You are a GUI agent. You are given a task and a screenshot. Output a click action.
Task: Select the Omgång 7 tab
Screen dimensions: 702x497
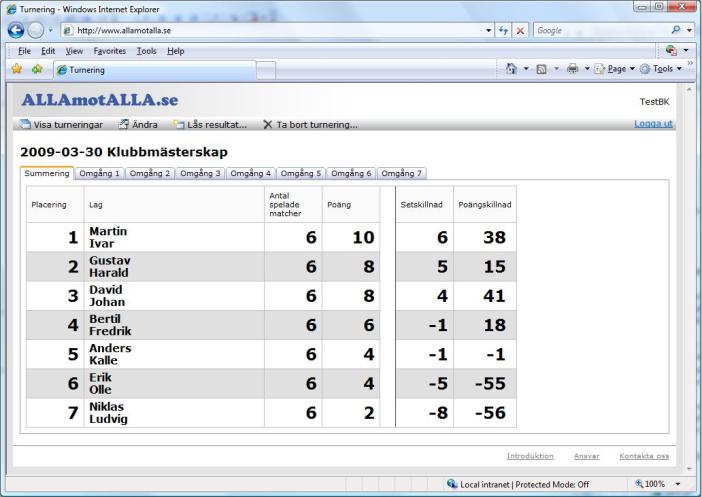point(402,173)
